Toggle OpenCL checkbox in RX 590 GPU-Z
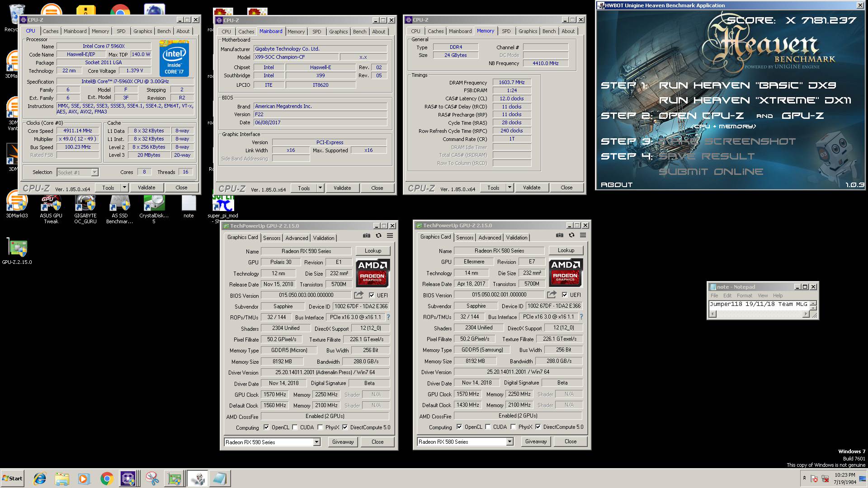868x488 pixels. 266,427
